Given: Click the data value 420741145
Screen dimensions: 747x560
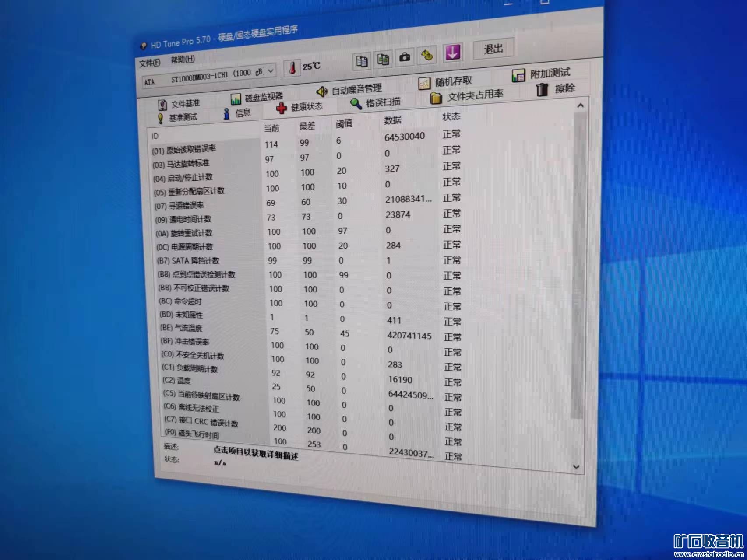Looking at the screenshot, I should tap(409, 336).
